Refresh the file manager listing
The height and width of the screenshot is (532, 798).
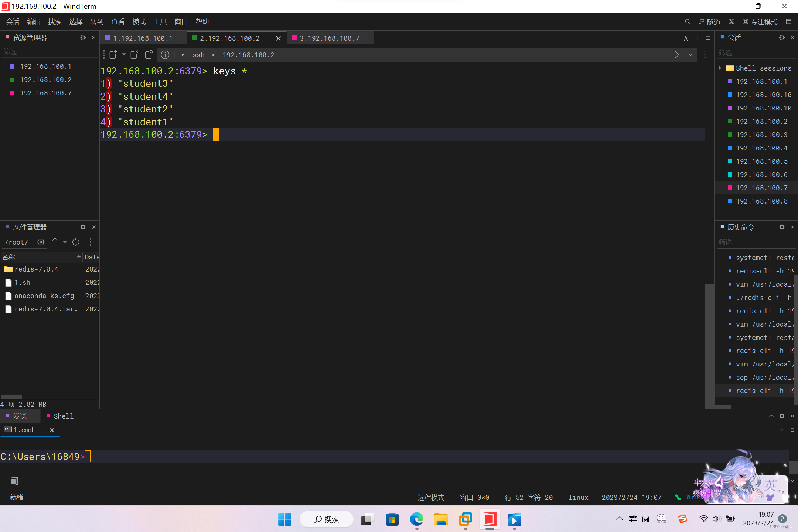76,242
